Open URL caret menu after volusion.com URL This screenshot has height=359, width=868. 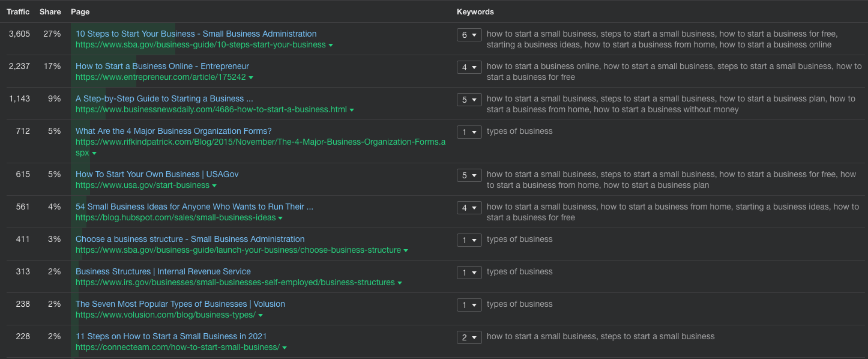pyautogui.click(x=261, y=315)
